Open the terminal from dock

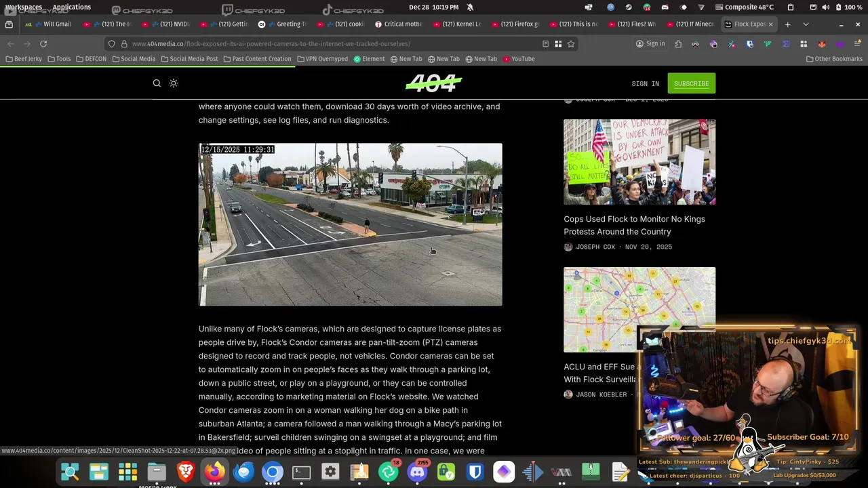pos(301,472)
